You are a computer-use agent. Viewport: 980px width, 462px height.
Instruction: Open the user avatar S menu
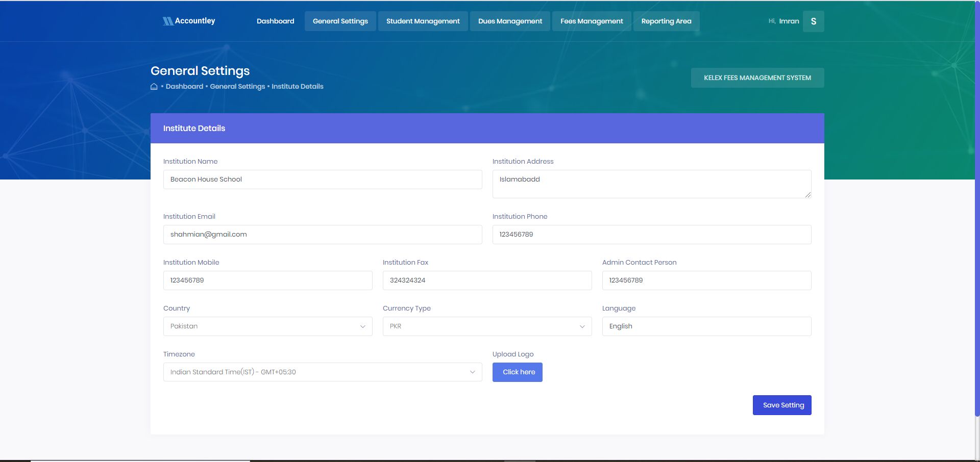[813, 21]
